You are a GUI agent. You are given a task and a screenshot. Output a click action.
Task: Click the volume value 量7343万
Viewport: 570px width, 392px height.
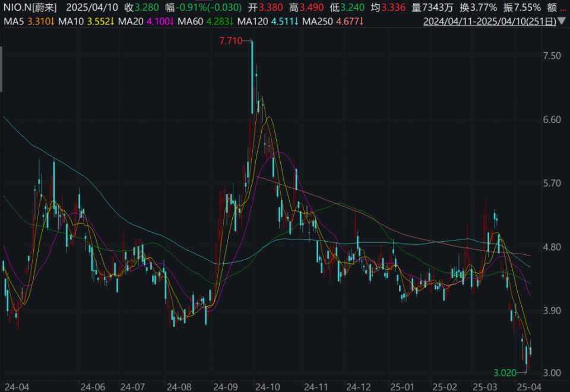click(433, 7)
